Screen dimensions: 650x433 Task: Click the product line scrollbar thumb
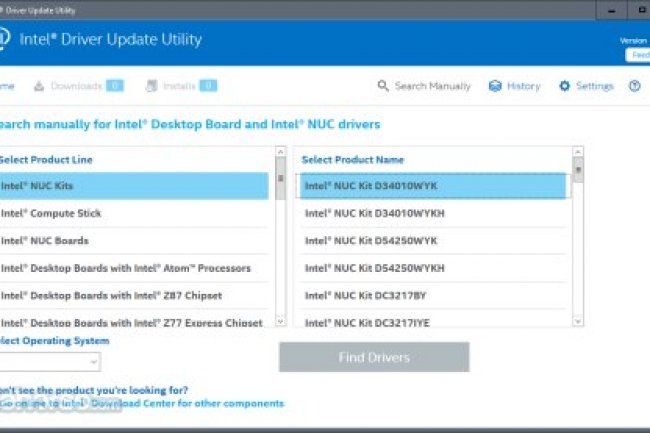281,179
